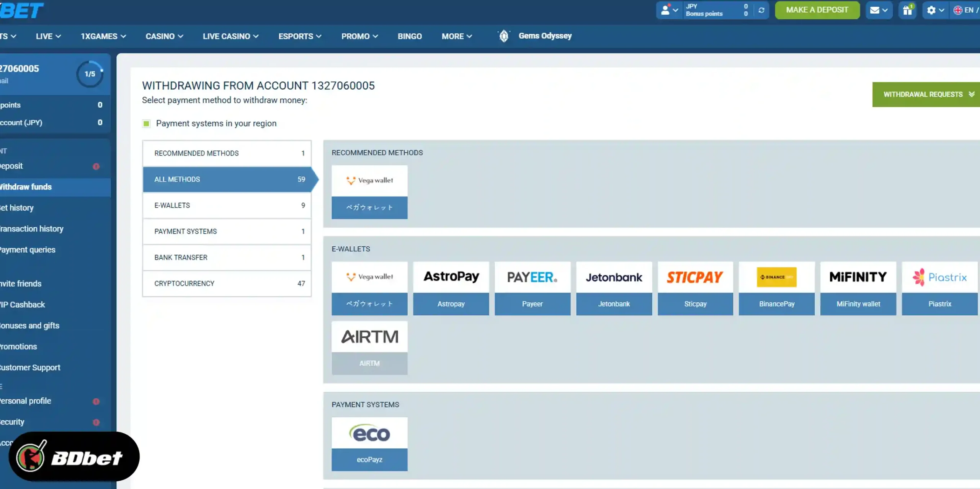Image resolution: width=980 pixels, height=489 pixels.
Task: Click the refresh balance icon
Action: [x=761, y=10]
